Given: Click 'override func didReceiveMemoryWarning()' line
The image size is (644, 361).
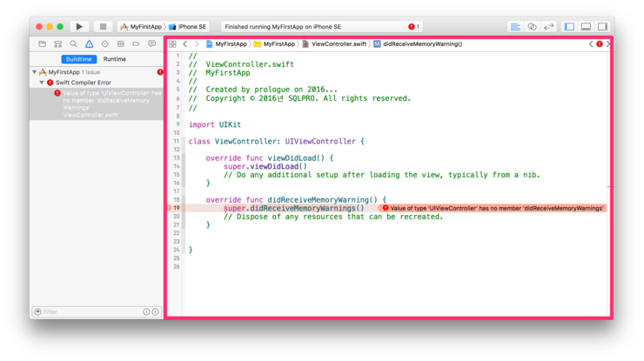Looking at the screenshot, I should (296, 200).
